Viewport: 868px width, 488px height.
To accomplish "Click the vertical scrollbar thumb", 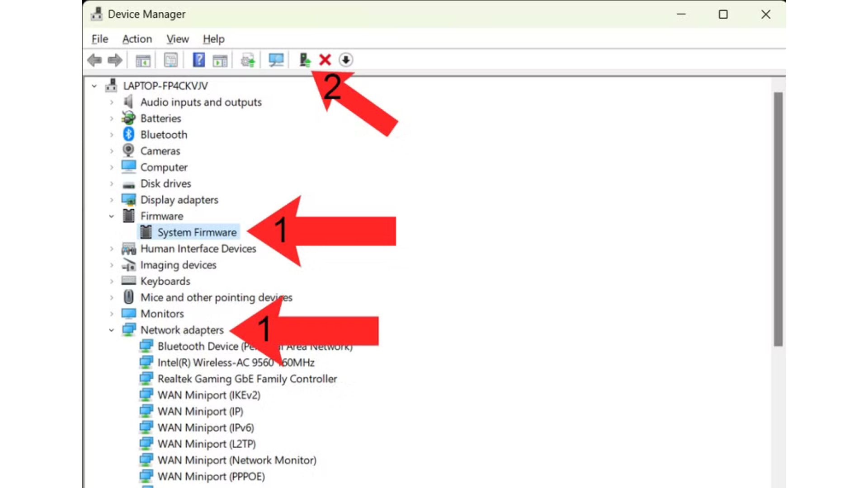I will pyautogui.click(x=778, y=219).
